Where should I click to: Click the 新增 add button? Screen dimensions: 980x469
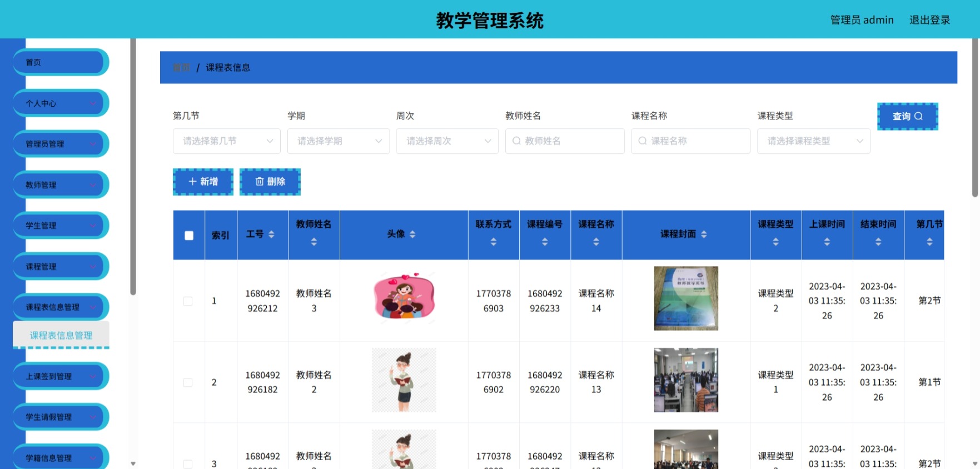(x=203, y=182)
